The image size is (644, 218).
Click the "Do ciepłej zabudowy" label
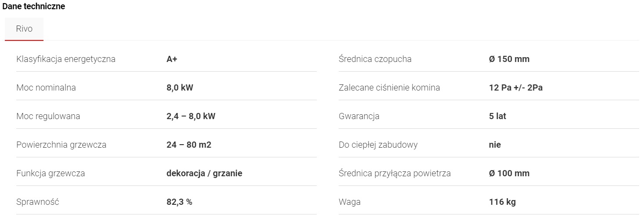coord(378,145)
